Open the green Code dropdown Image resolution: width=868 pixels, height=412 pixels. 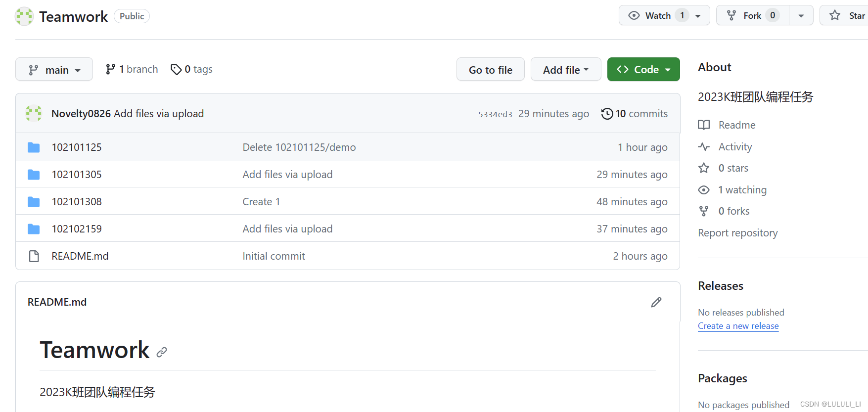(643, 69)
